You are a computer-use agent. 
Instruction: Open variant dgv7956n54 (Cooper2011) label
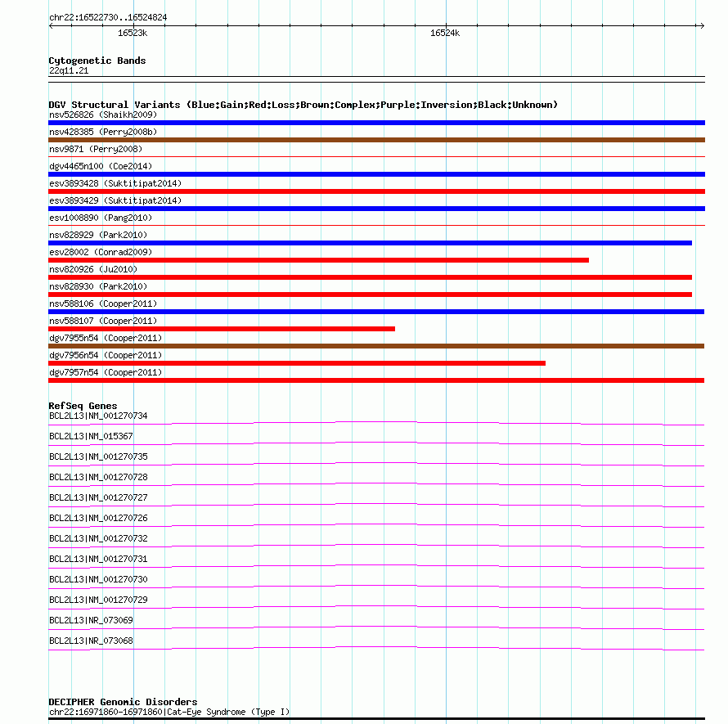pyautogui.click(x=106, y=355)
